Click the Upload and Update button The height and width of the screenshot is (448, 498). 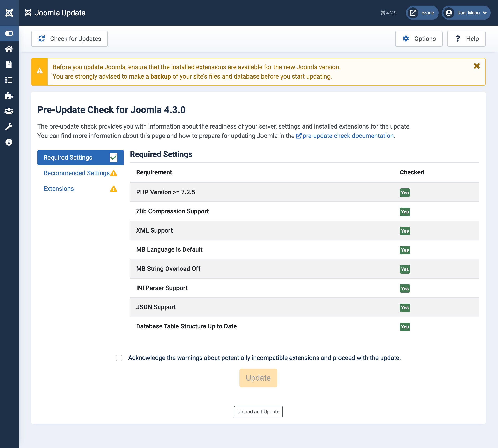click(x=258, y=412)
